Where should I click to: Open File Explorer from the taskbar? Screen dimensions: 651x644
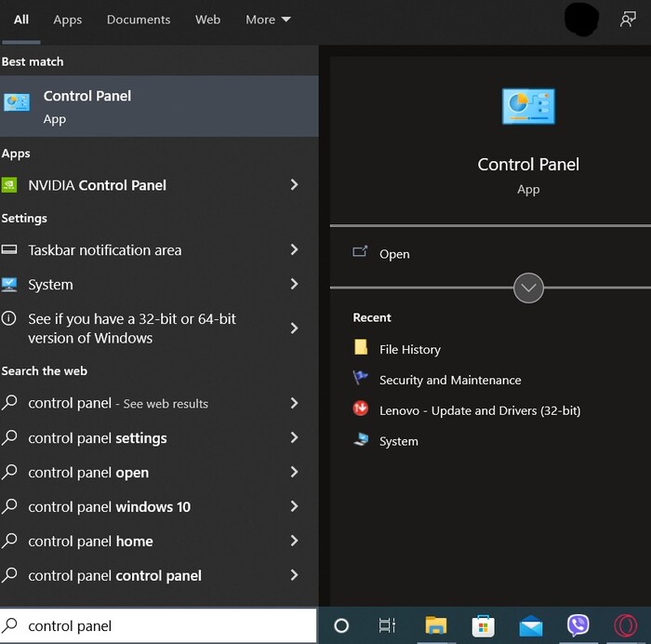pyautogui.click(x=436, y=625)
